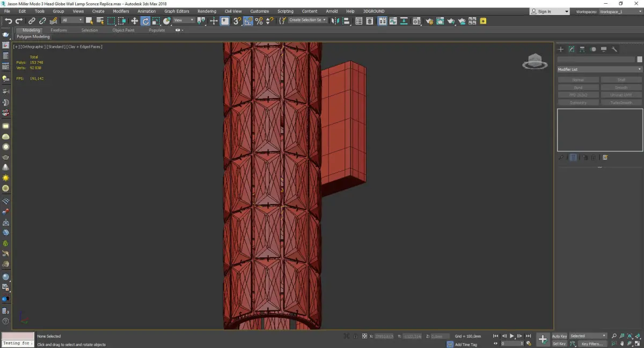Open the Material Editor icon

click(416, 21)
